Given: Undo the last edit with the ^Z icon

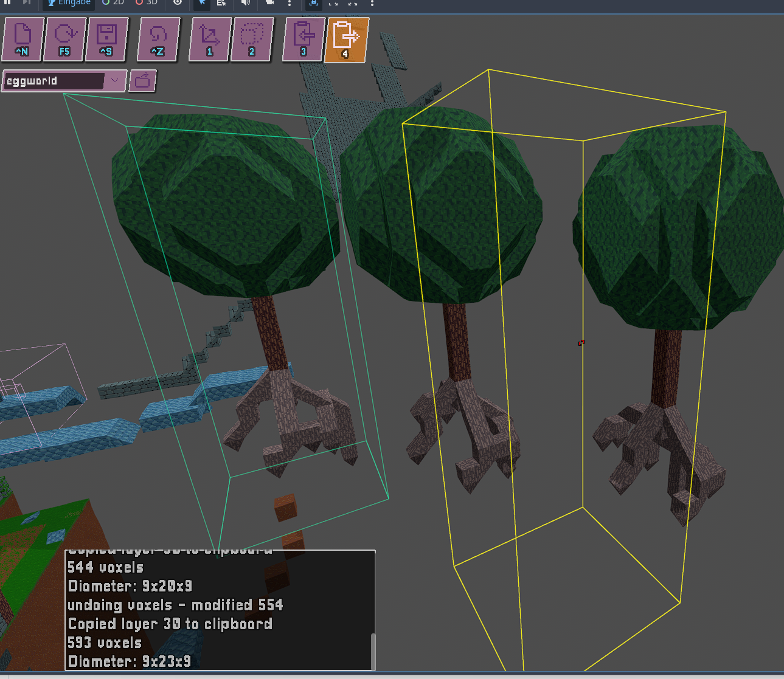Looking at the screenshot, I should 158,40.
